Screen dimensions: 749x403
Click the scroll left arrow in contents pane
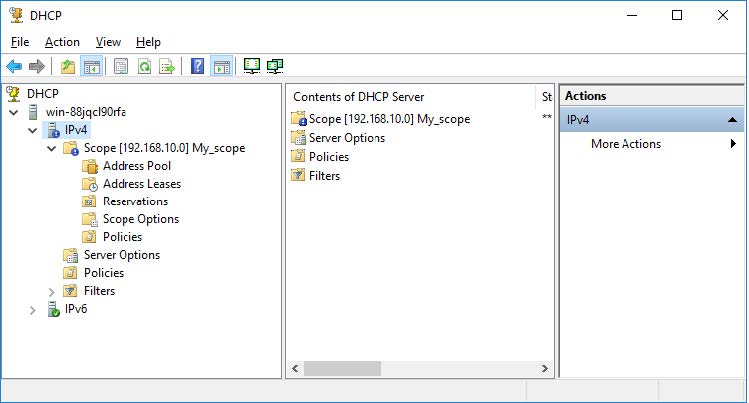[x=295, y=369]
